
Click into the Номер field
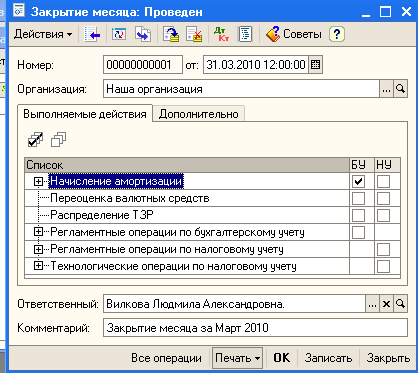pyautogui.click(x=143, y=64)
